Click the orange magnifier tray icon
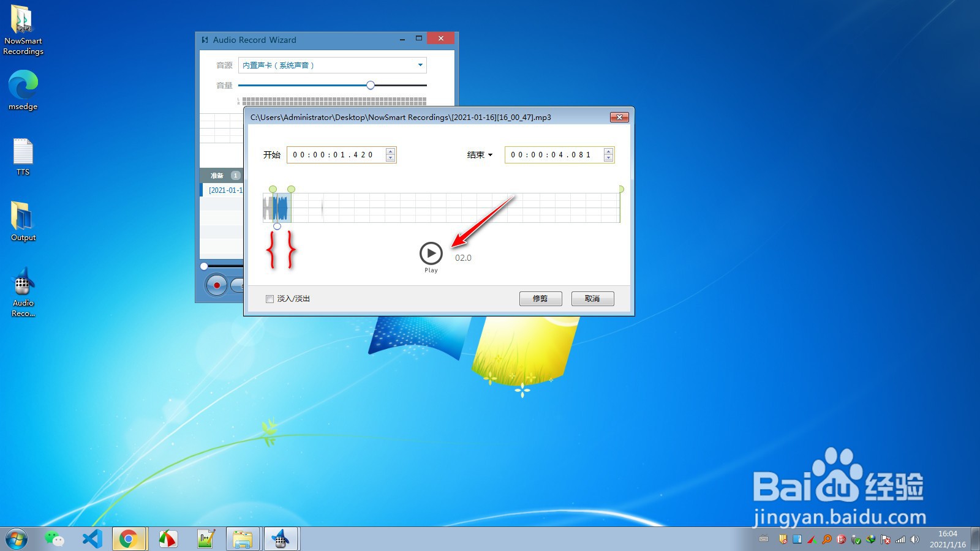980x551 pixels. [827, 539]
